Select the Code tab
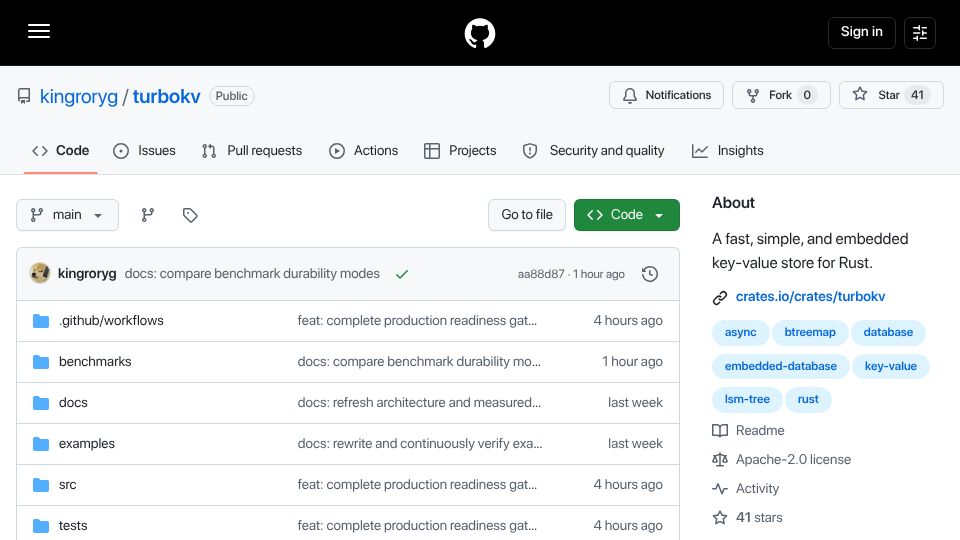The width and height of the screenshot is (960, 540). click(61, 151)
